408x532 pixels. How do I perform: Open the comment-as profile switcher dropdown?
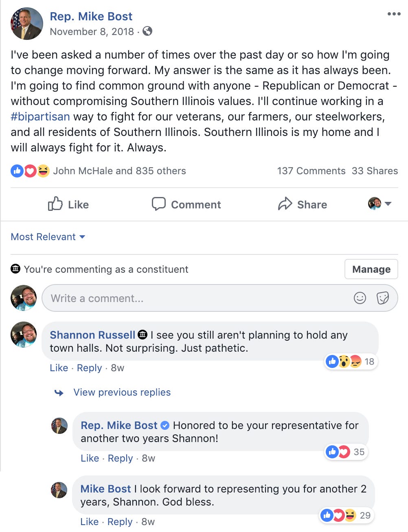coord(379,204)
